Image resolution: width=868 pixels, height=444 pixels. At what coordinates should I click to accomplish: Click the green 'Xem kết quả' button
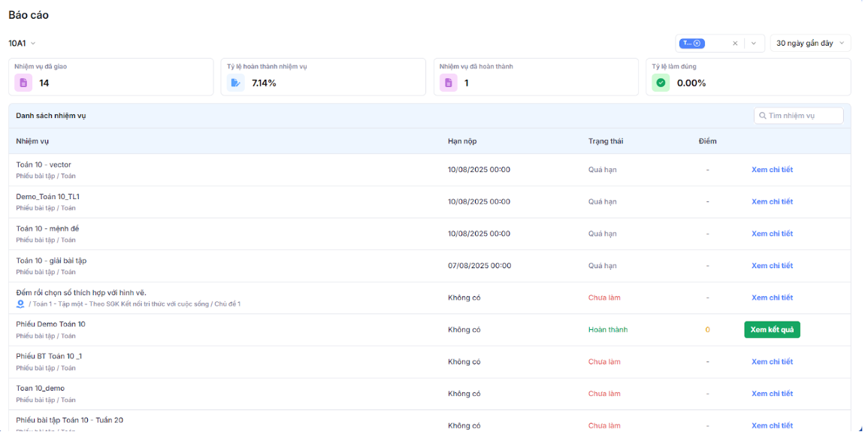pyautogui.click(x=772, y=330)
